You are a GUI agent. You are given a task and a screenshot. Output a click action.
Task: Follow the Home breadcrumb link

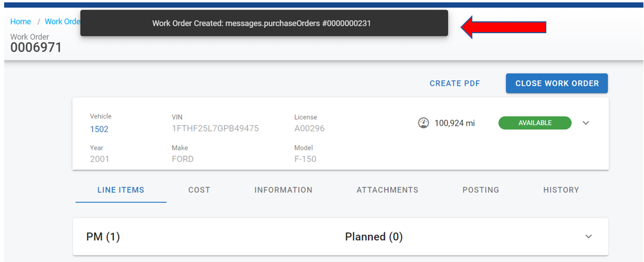(x=21, y=22)
